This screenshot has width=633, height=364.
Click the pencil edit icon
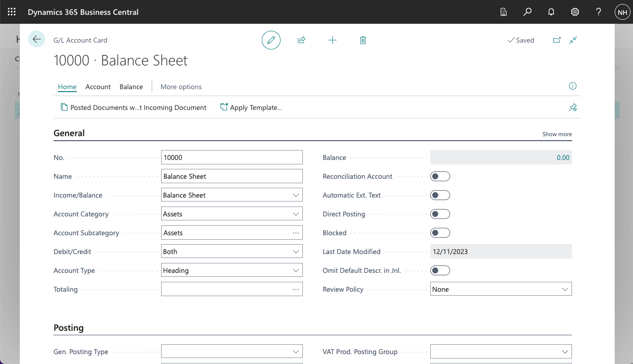click(x=271, y=40)
